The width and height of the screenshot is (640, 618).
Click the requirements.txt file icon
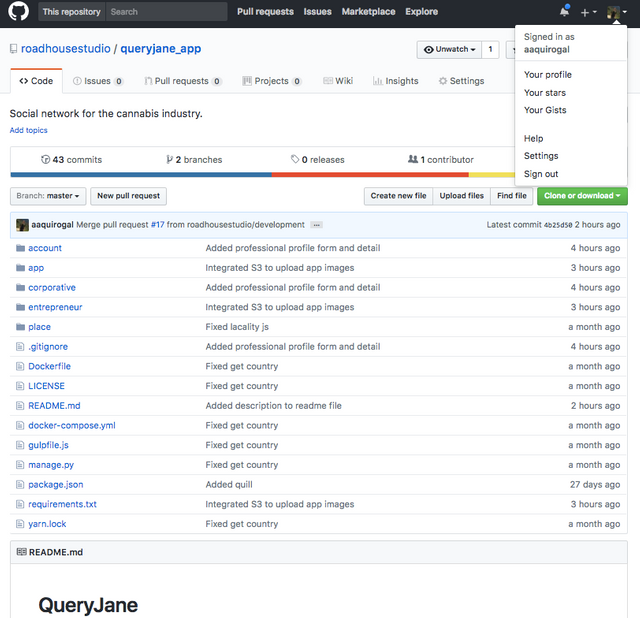point(20,504)
